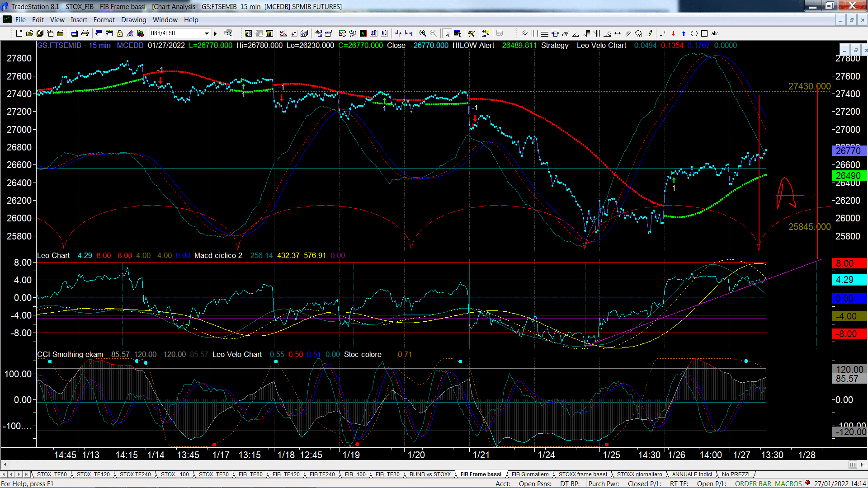The width and height of the screenshot is (868, 488).
Task: Click the expand bar spacing icon
Action: (409, 33)
